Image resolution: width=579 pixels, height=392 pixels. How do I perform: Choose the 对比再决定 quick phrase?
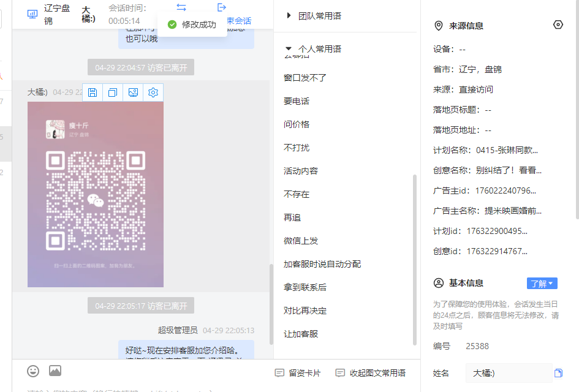click(x=305, y=311)
